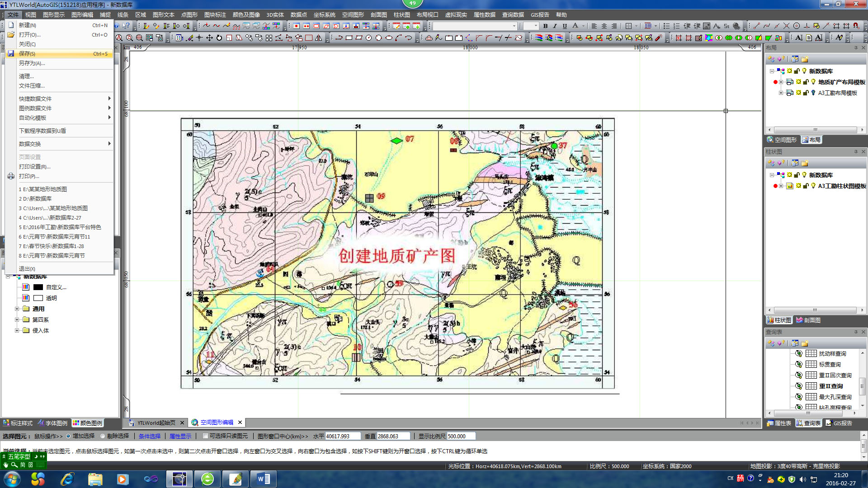Toggle underline text formatting
This screenshot has width=868, height=488.
point(565,26)
